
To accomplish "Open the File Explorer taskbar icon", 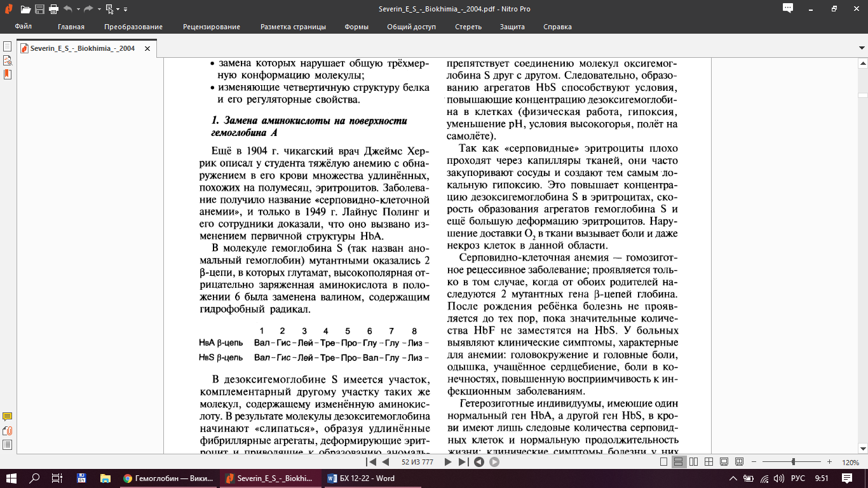I will coord(105,478).
